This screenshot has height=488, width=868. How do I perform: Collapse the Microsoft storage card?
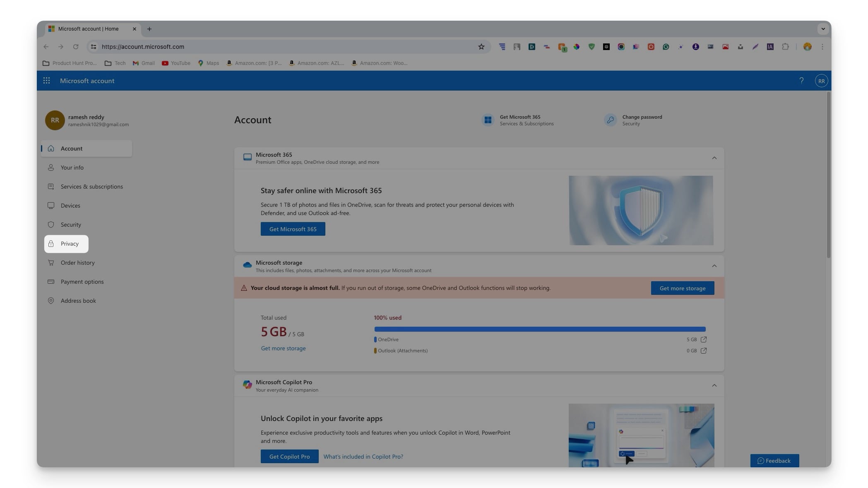coord(714,266)
